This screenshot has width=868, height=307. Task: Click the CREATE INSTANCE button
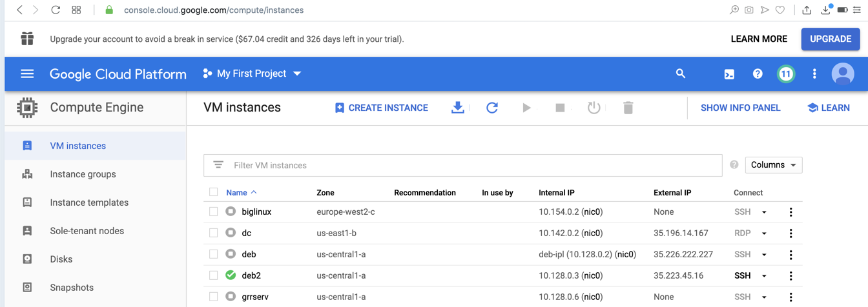(x=381, y=108)
